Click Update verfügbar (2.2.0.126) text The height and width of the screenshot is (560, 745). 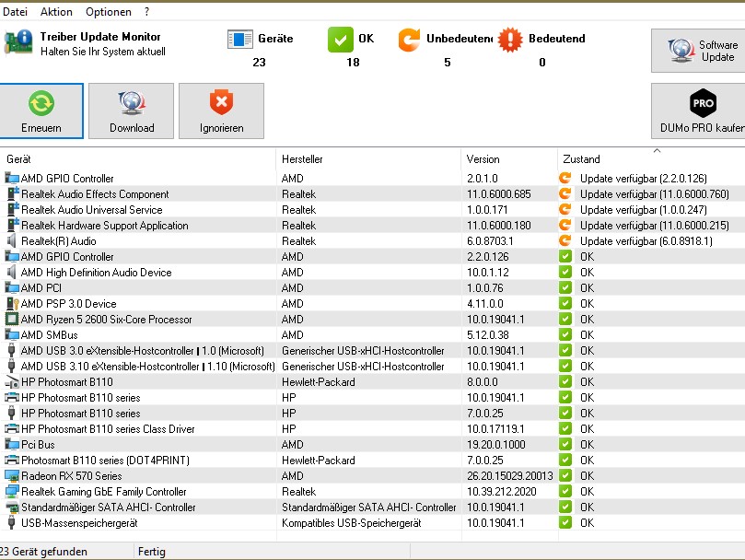pyautogui.click(x=644, y=179)
